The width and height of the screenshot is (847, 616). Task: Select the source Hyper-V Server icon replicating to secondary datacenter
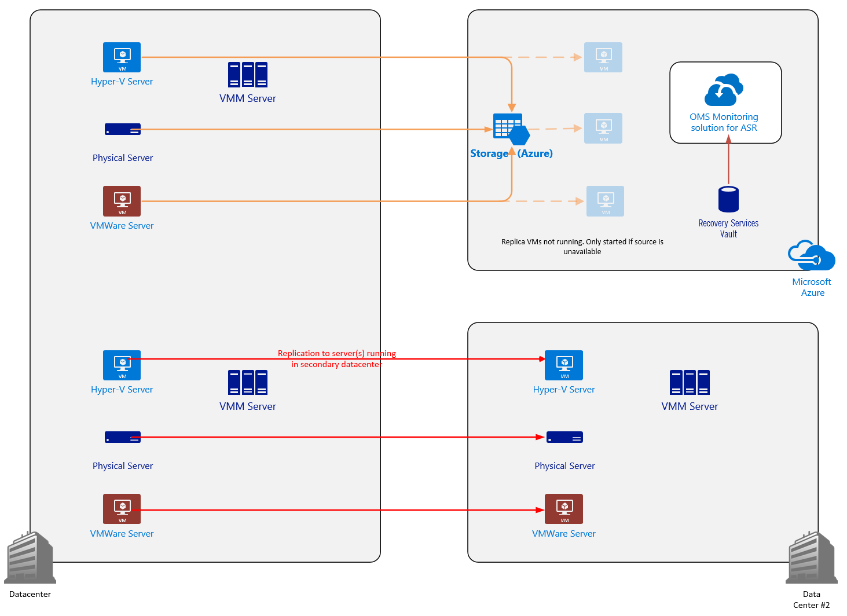[122, 365]
